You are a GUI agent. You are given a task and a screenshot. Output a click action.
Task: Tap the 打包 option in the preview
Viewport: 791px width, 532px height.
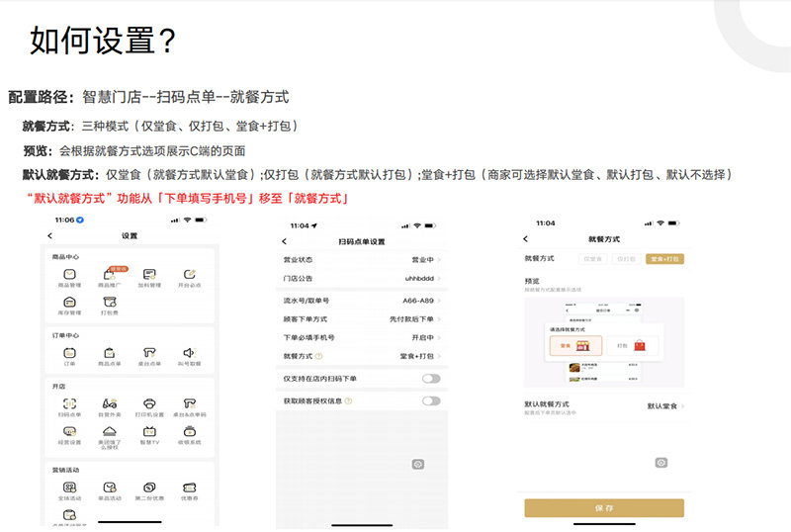[x=632, y=346]
